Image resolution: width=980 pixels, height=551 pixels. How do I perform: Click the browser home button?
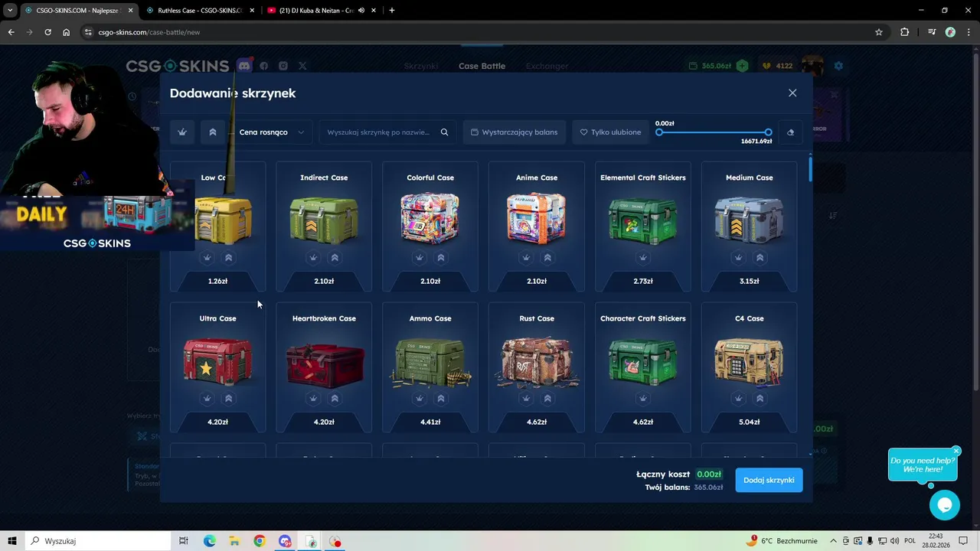tap(66, 32)
